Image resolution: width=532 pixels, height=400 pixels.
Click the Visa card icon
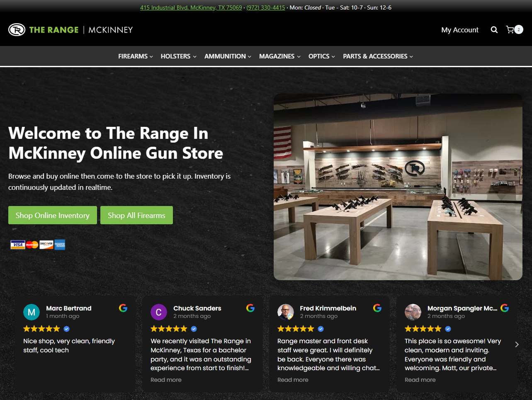click(17, 245)
